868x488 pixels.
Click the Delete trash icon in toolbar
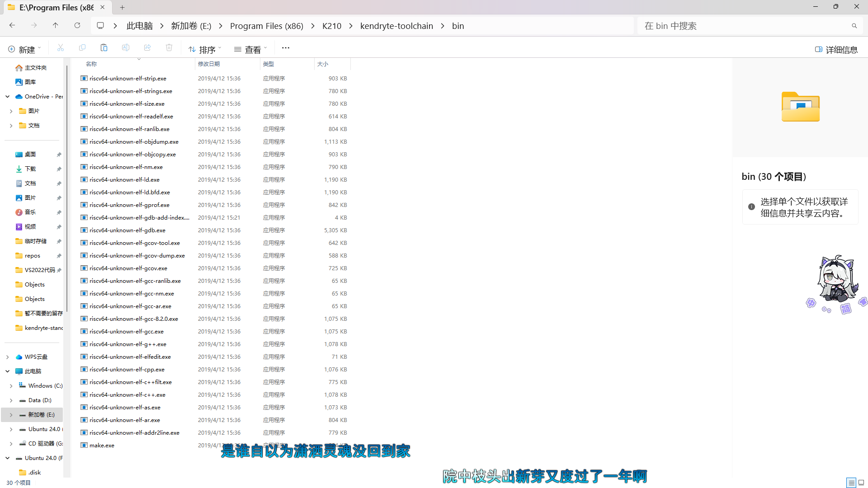point(169,48)
